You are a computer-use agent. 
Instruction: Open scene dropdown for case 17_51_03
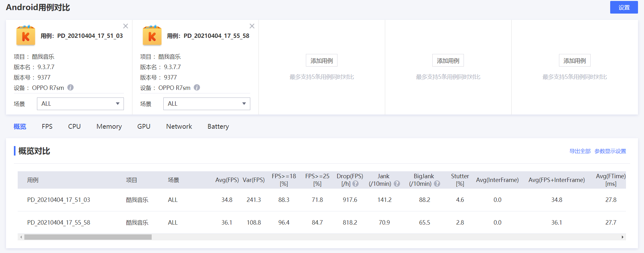pos(80,104)
